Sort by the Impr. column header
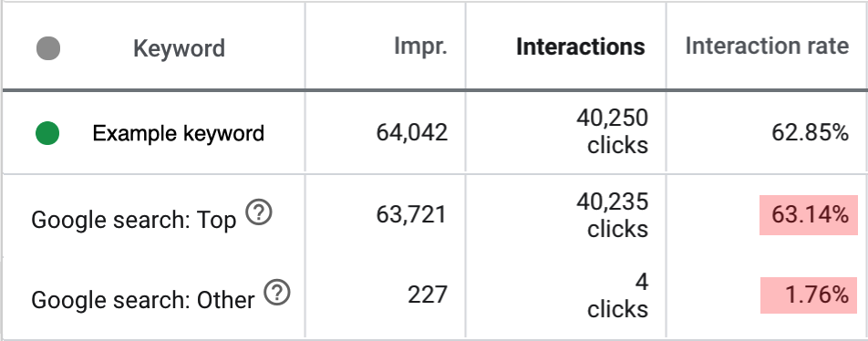868x341 pixels. (420, 47)
